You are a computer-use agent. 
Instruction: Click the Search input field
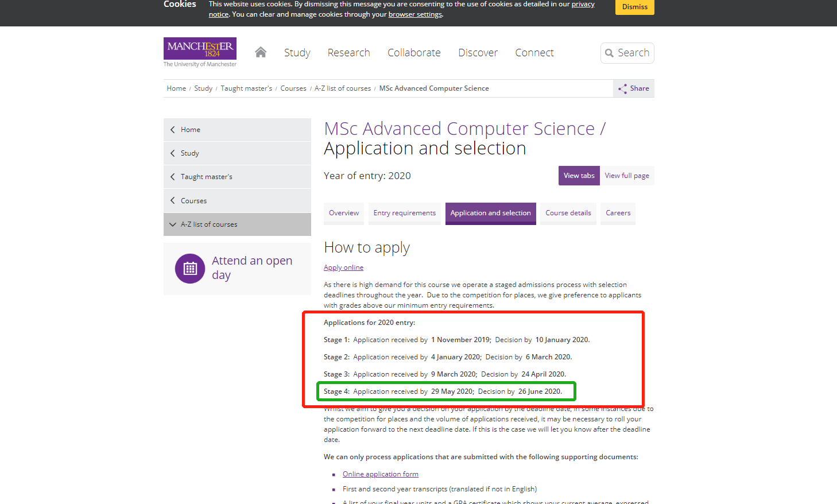tap(633, 53)
